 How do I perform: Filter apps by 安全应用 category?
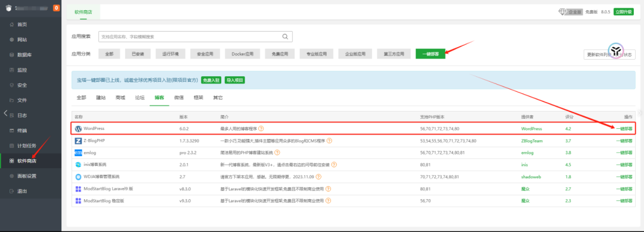click(205, 54)
